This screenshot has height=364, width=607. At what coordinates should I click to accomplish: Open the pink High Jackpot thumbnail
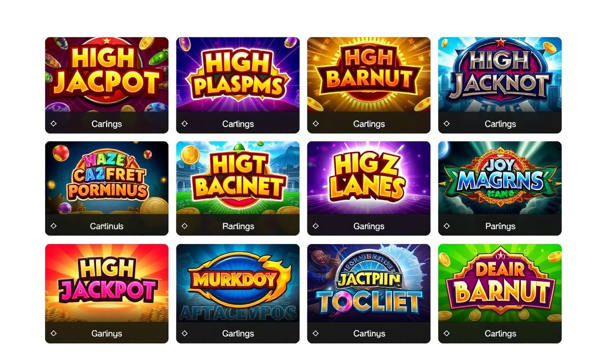pyautogui.click(x=107, y=283)
